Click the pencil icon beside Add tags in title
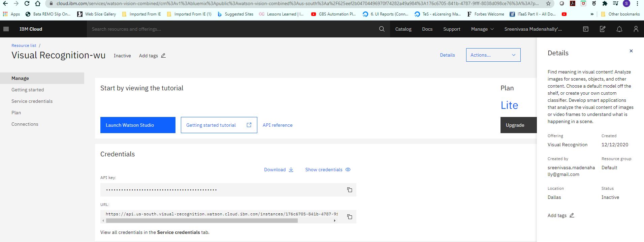 [163, 56]
